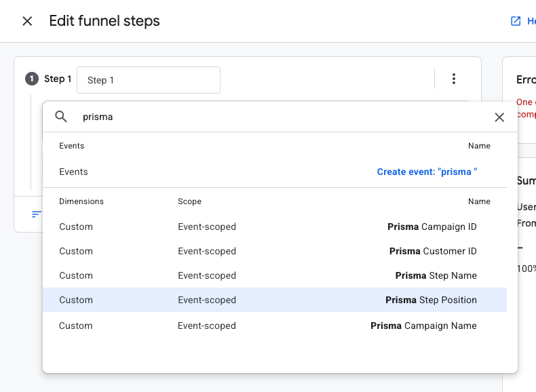Choose the Prisma Step Name dimension

pyautogui.click(x=275, y=275)
